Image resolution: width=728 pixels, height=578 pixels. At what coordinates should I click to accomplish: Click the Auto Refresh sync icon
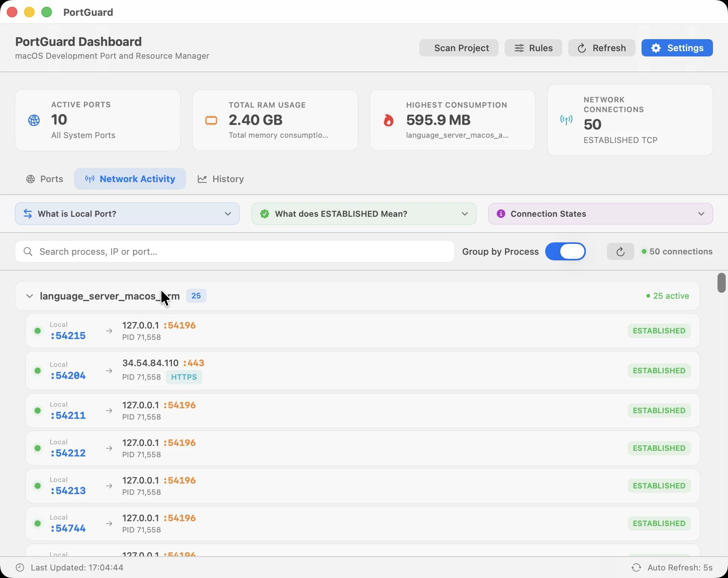coord(636,567)
